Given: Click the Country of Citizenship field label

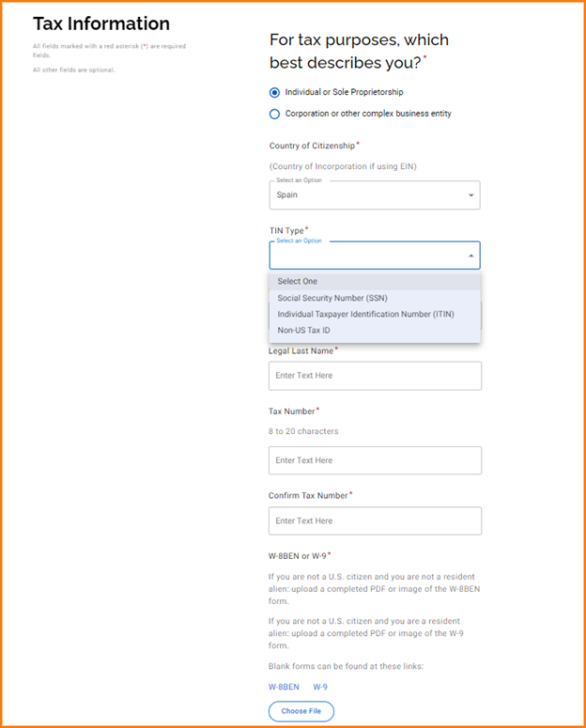Looking at the screenshot, I should [x=313, y=146].
